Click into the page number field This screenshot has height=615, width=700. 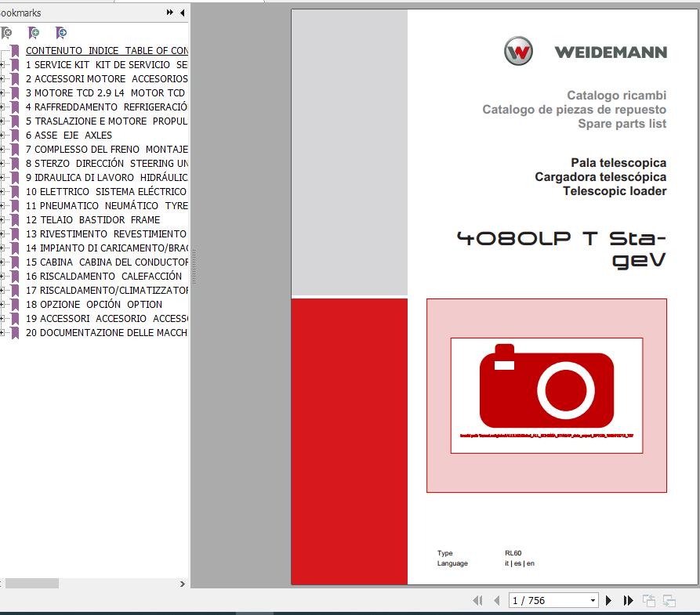(x=549, y=600)
